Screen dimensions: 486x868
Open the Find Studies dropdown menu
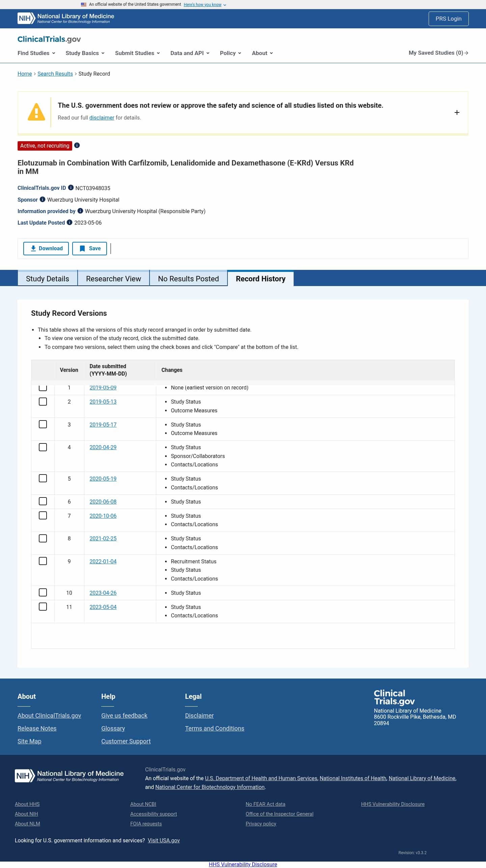click(36, 53)
